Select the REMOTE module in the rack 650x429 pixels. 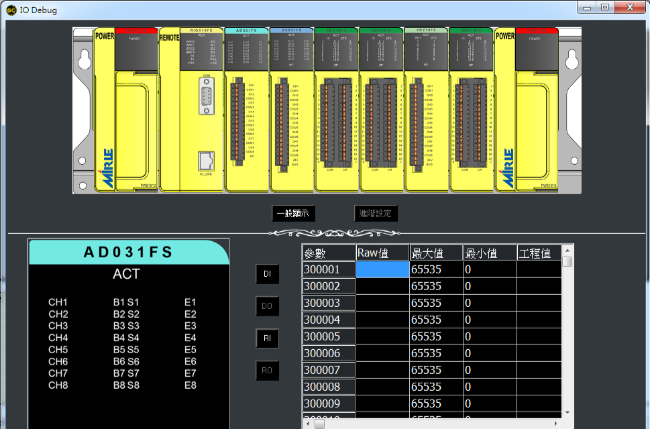point(168,108)
